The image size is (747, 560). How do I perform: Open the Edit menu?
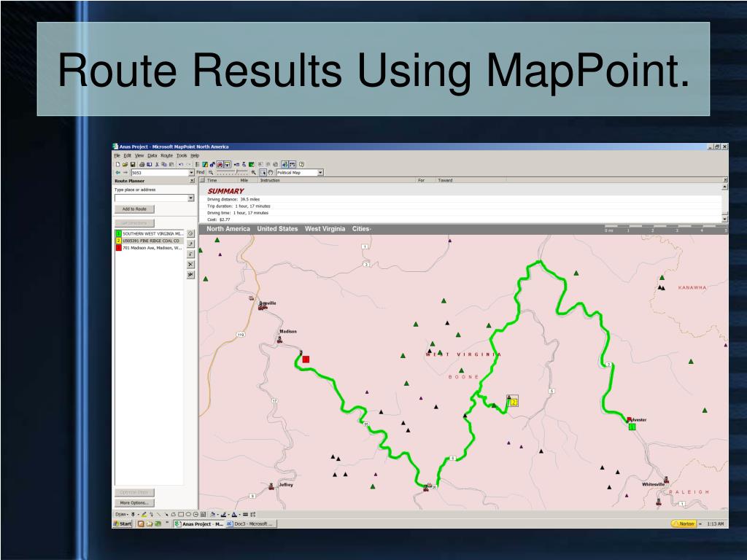coord(127,155)
